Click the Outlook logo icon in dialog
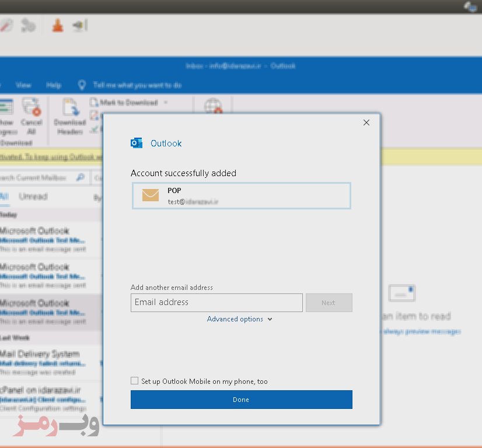This screenshot has height=448, width=482. click(136, 143)
